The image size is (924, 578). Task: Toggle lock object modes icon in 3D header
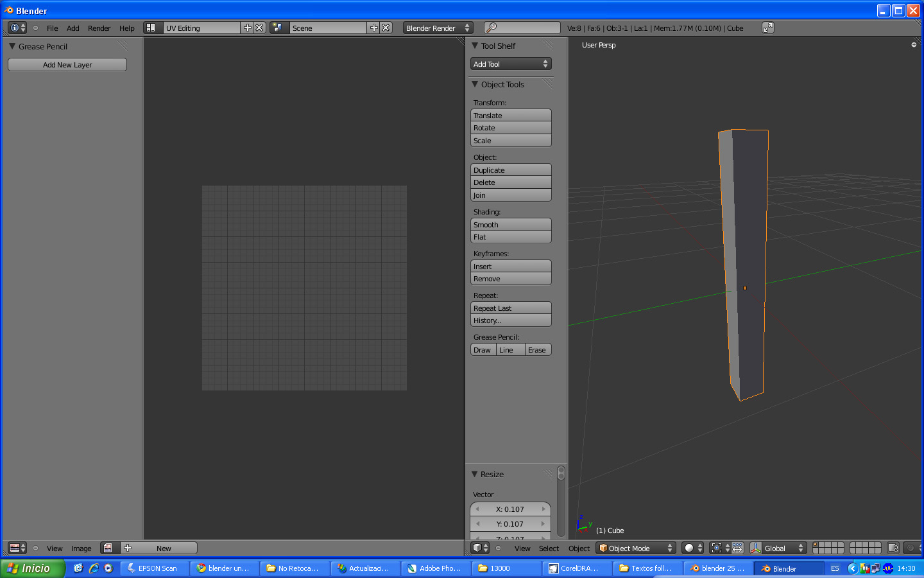click(893, 548)
